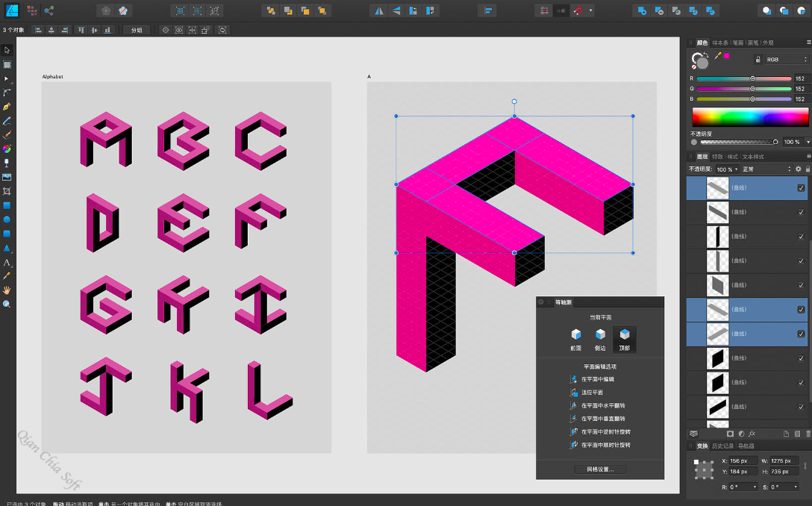The width and height of the screenshot is (812, 506).
Task: Select the Triangle shape tool
Action: point(7,248)
